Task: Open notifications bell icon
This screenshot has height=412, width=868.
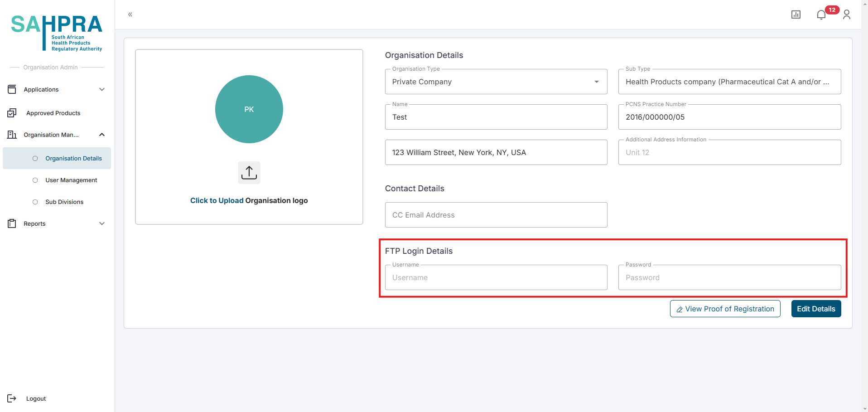Action: click(x=821, y=15)
